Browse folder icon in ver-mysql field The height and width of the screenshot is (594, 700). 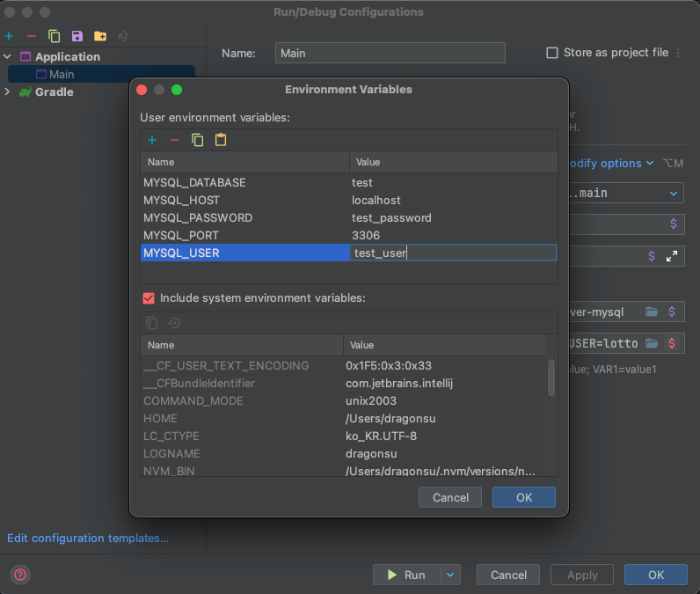tap(652, 312)
